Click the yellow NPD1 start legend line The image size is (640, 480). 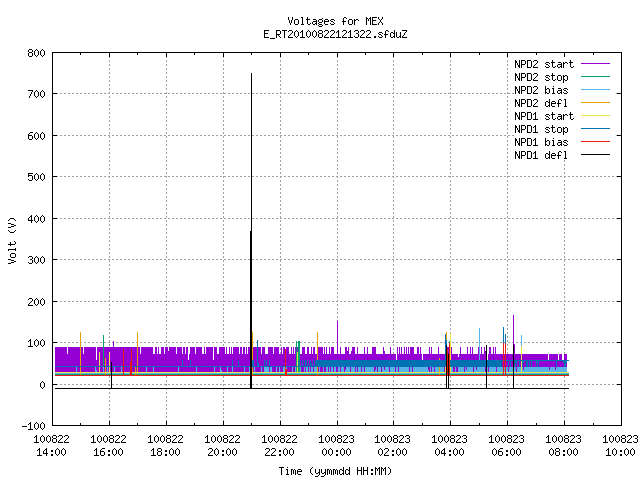click(x=595, y=116)
